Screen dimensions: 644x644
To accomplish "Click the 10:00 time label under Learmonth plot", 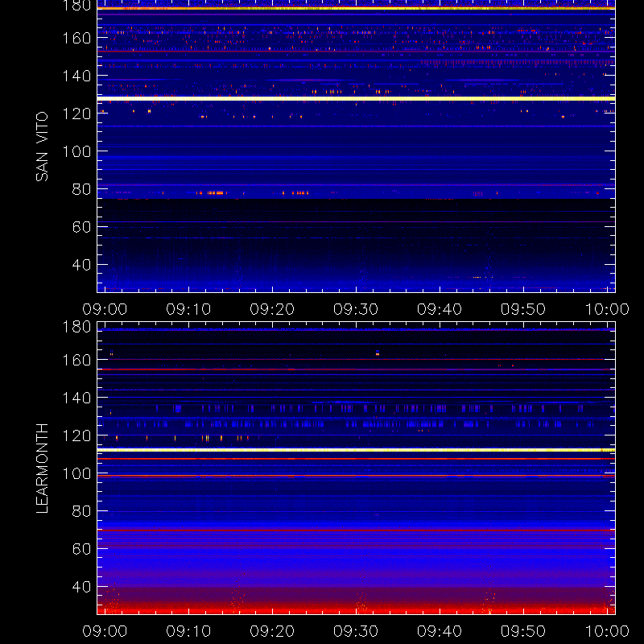I will 607,631.
